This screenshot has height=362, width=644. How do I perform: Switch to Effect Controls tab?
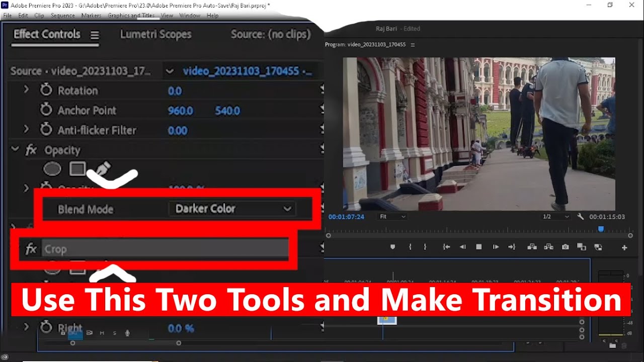point(47,34)
